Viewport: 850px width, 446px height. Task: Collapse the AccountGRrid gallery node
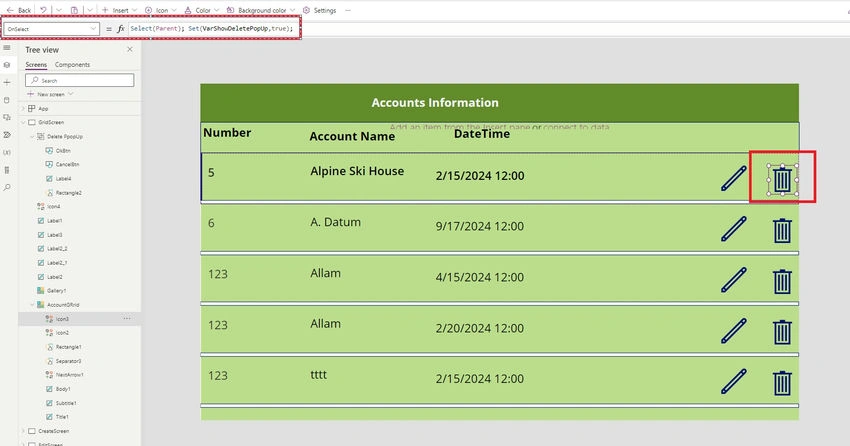tap(32, 305)
